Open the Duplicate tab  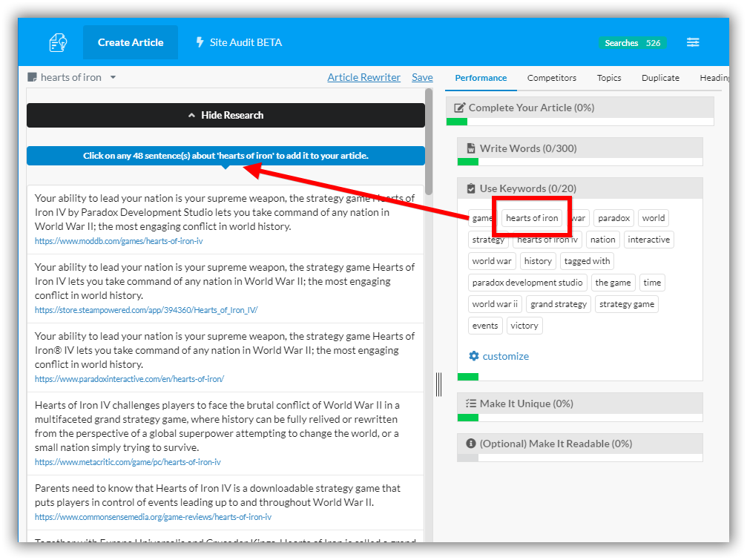tap(660, 78)
